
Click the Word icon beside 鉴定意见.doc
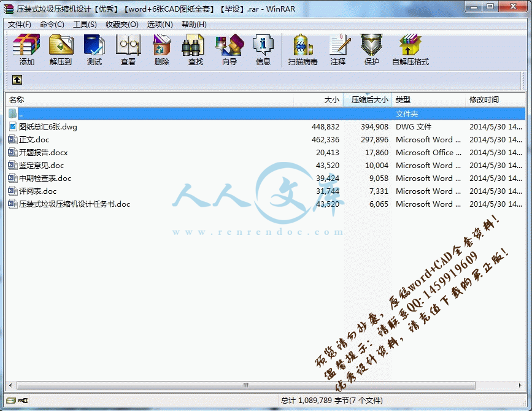(x=13, y=166)
